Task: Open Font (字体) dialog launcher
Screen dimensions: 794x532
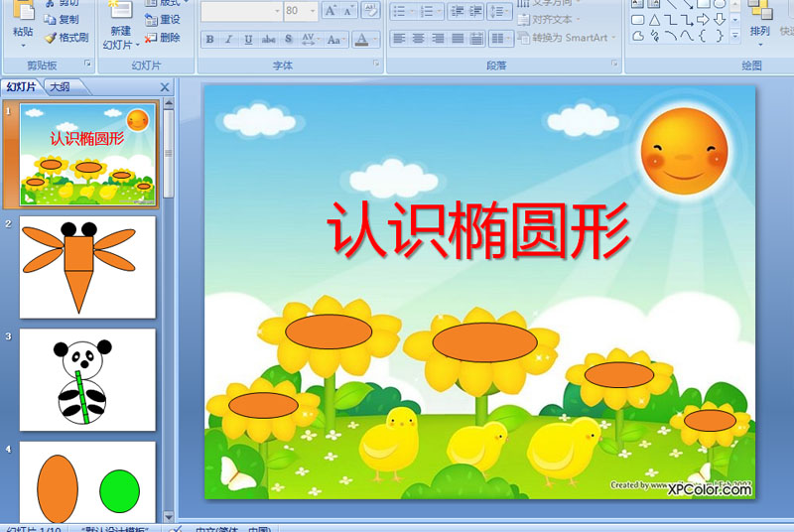Action: click(x=376, y=64)
